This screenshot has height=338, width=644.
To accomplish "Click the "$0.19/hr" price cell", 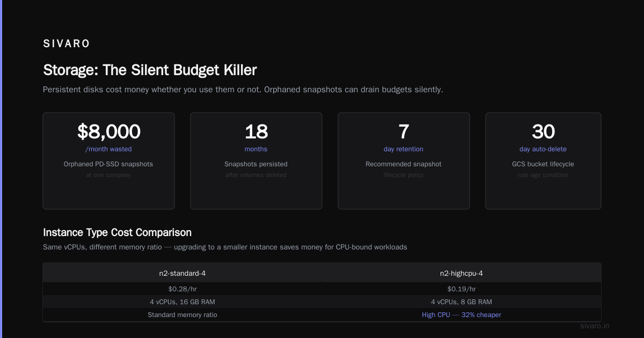I will click(x=462, y=289).
